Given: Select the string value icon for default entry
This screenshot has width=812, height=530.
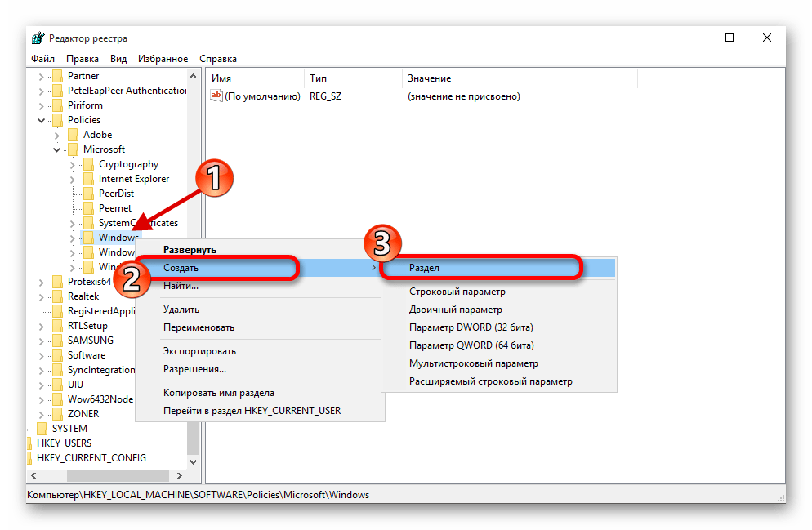Looking at the screenshot, I should (216, 96).
